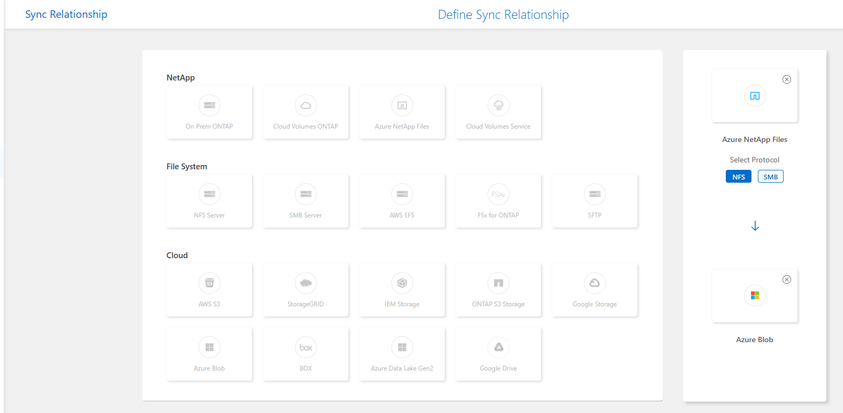Click the SMB Server label
This screenshot has height=413, width=843.
tap(306, 215)
